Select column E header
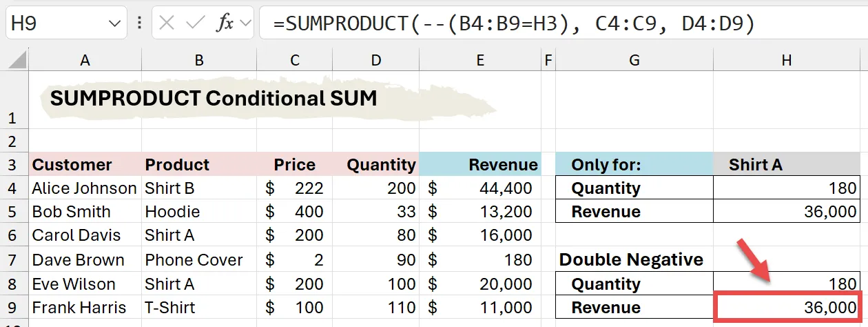 click(x=479, y=61)
